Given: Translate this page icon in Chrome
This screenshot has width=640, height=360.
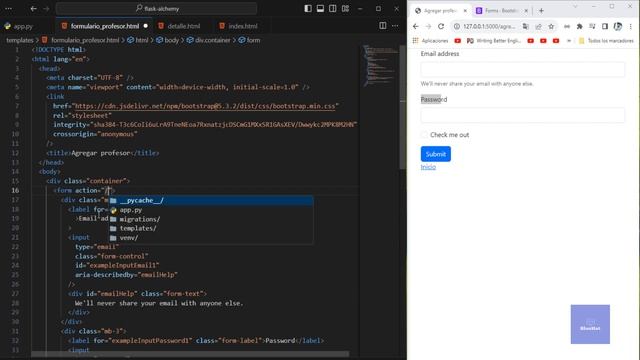Looking at the screenshot, I should (x=526, y=26).
